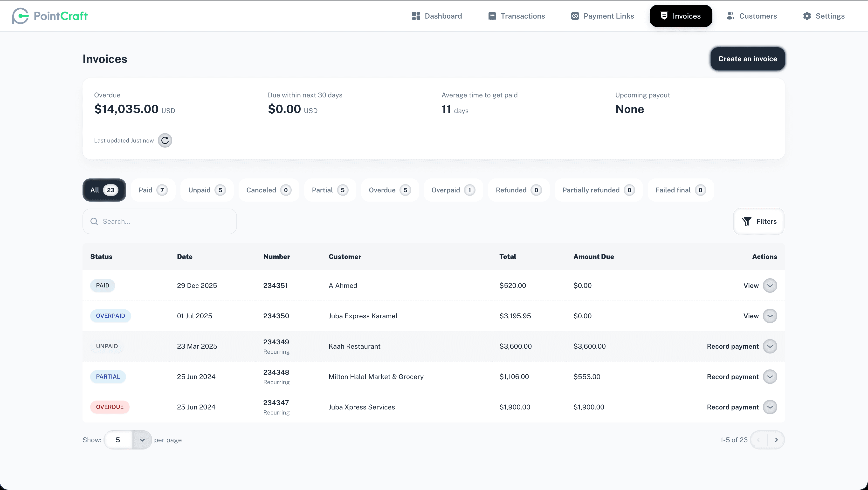Select the Invoices navigation item
The width and height of the screenshot is (868, 490).
click(x=681, y=16)
